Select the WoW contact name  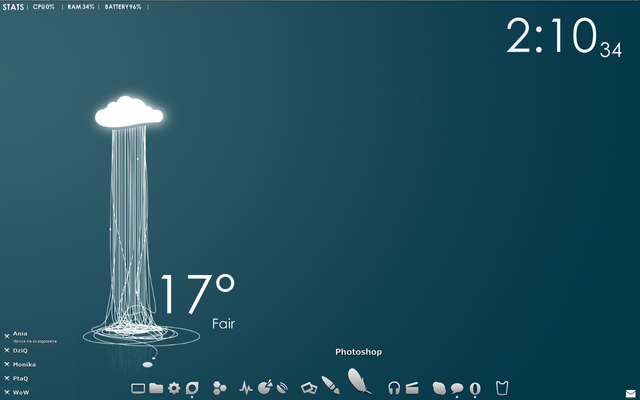click(x=21, y=392)
